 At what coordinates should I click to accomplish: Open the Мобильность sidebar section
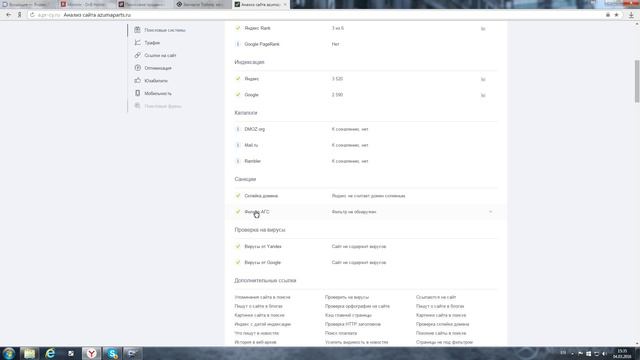click(158, 93)
